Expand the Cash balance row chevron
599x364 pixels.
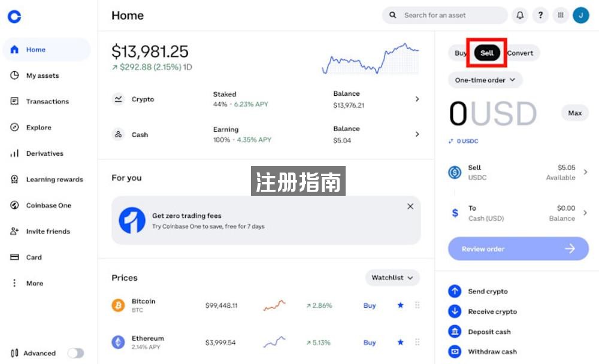[x=417, y=134]
